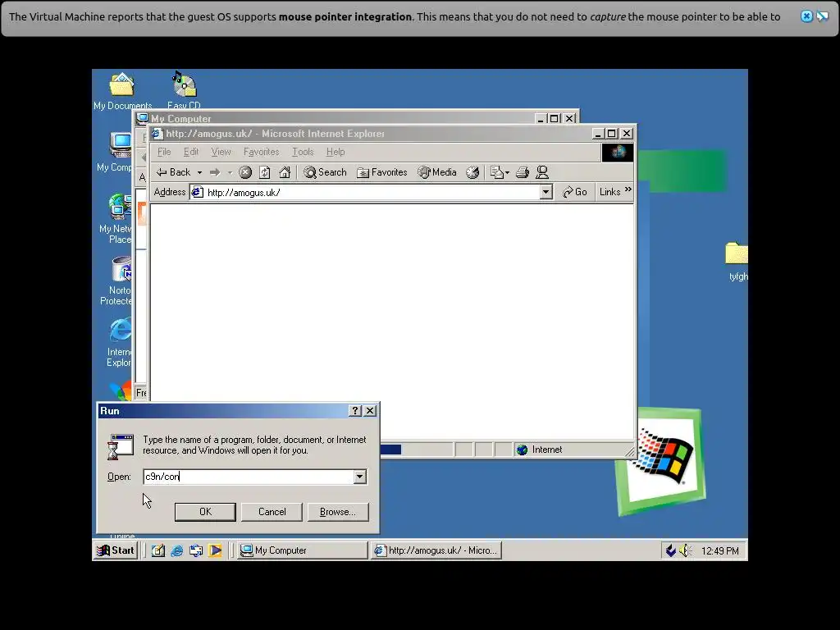This screenshot has height=630, width=840.
Task: Show browsing History via toolbar icon
Action: click(x=472, y=172)
